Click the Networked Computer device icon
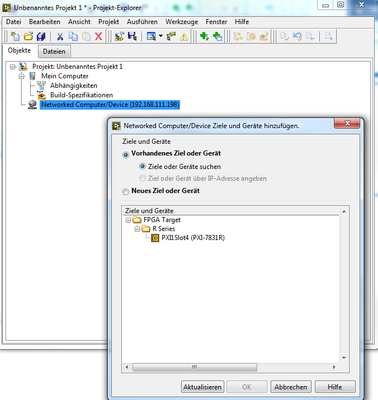 click(x=32, y=105)
